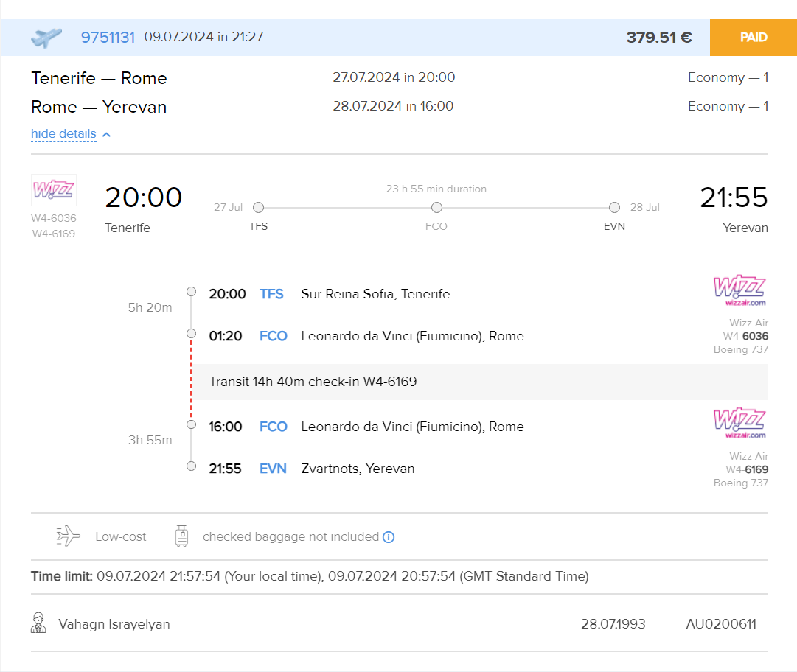Viewport: 797px width, 672px height.
Task: Click flight number W4-6169 under Wizz Air
Action: point(747,469)
